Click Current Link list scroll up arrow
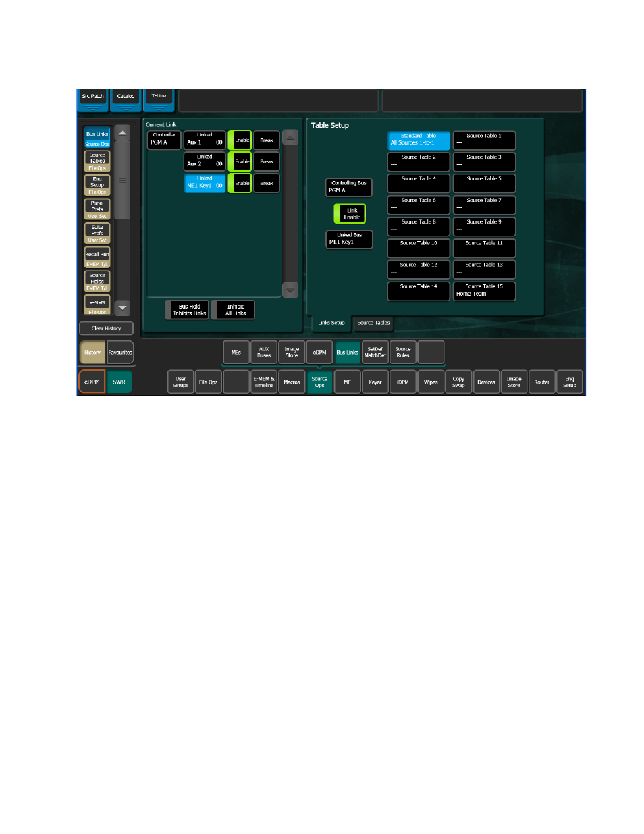The image size is (644, 834). click(x=290, y=138)
